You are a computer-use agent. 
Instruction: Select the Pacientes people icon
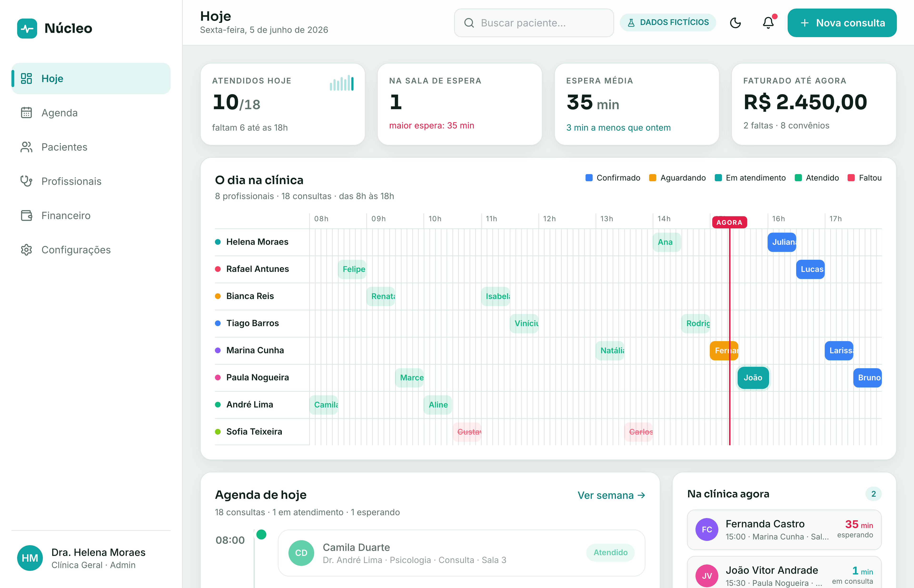[x=26, y=147]
